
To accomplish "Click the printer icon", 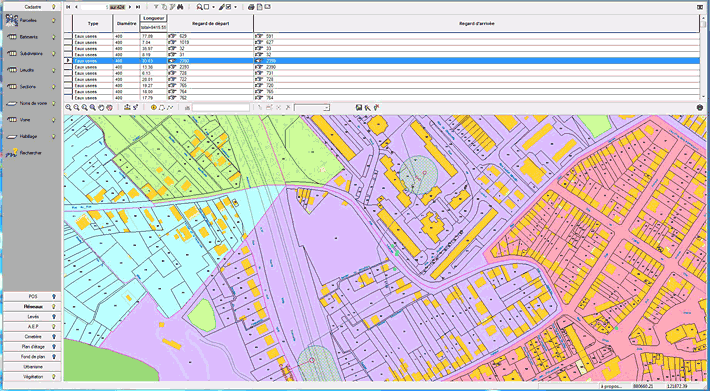I will point(251,7).
